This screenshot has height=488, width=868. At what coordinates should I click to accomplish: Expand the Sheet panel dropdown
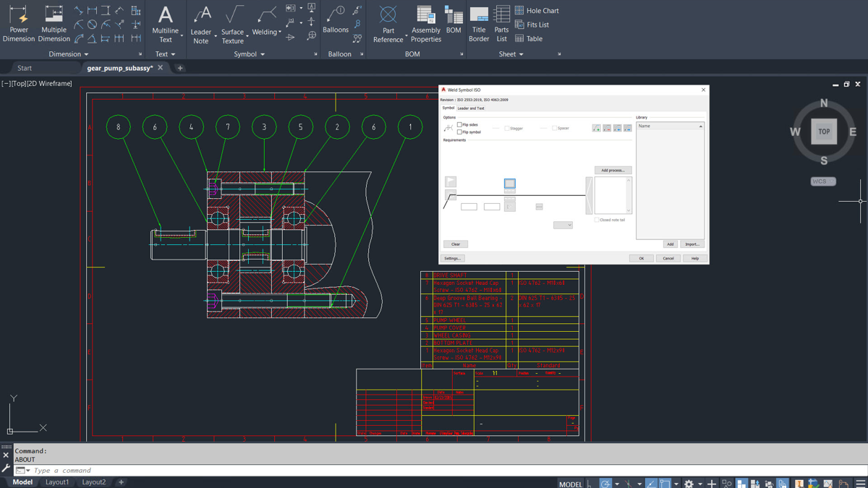(x=522, y=53)
